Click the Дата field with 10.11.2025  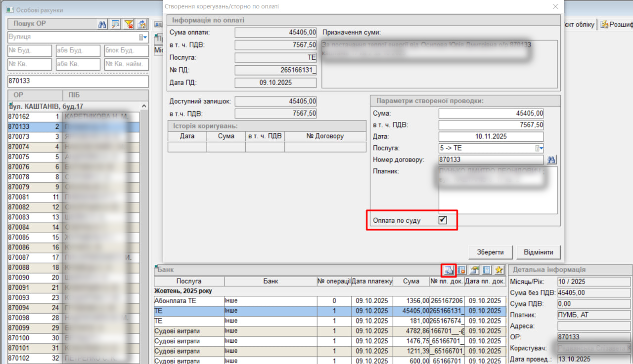point(491,136)
